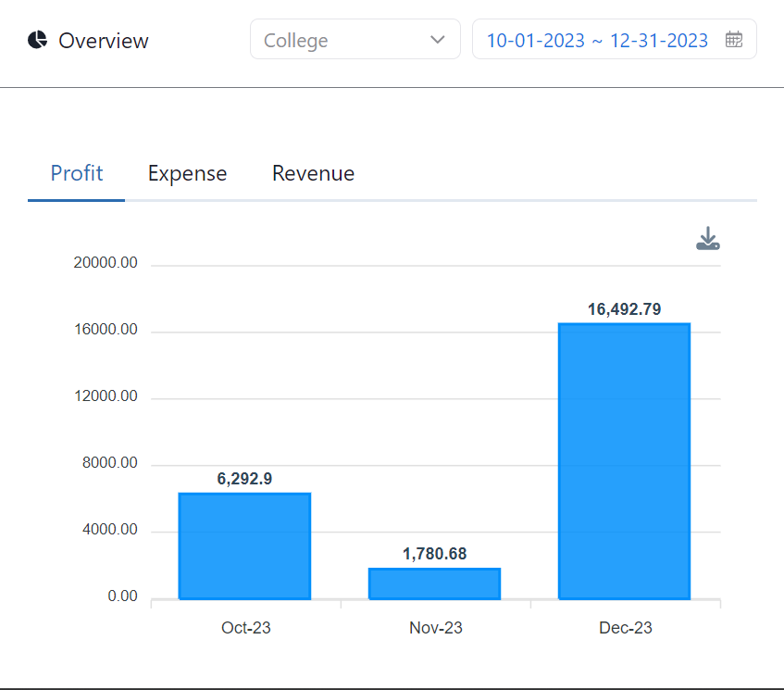Click the 10-01-2023 start date link

[537, 39]
